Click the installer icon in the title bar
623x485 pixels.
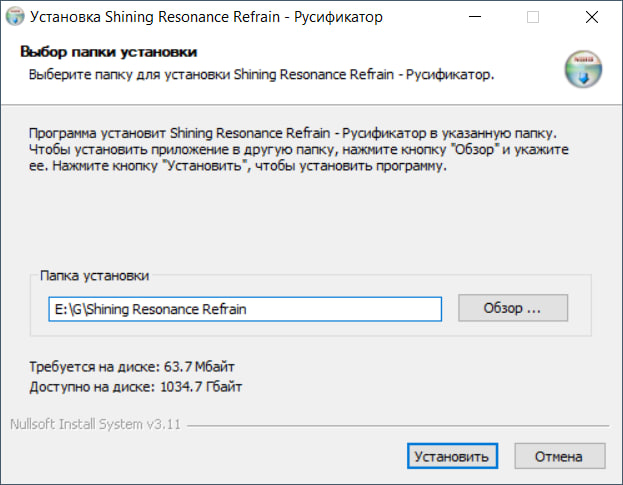pyautogui.click(x=15, y=17)
